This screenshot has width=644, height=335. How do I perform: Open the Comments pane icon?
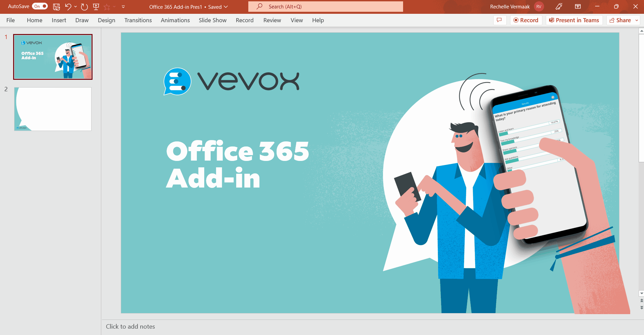click(x=500, y=20)
